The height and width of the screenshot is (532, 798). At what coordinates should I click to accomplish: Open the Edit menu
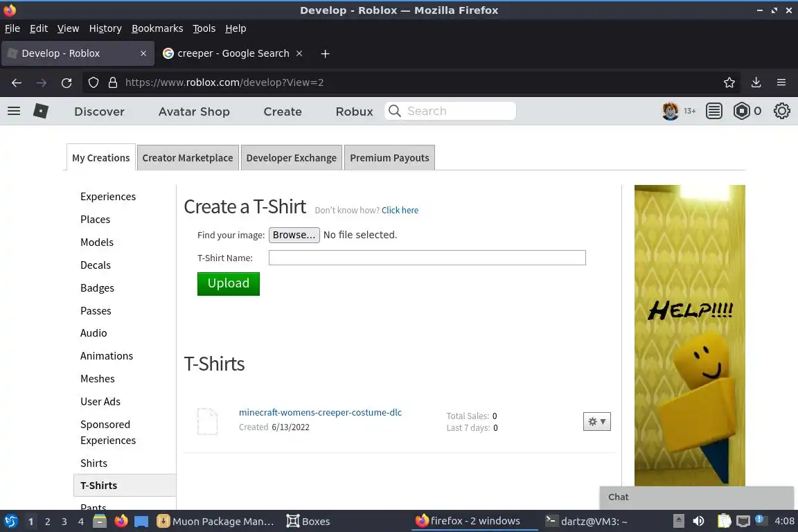point(39,28)
